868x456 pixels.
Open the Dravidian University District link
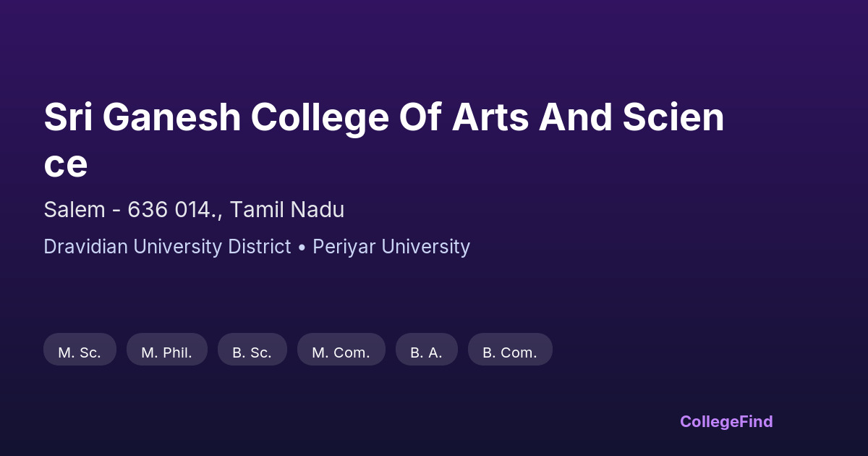point(167,247)
